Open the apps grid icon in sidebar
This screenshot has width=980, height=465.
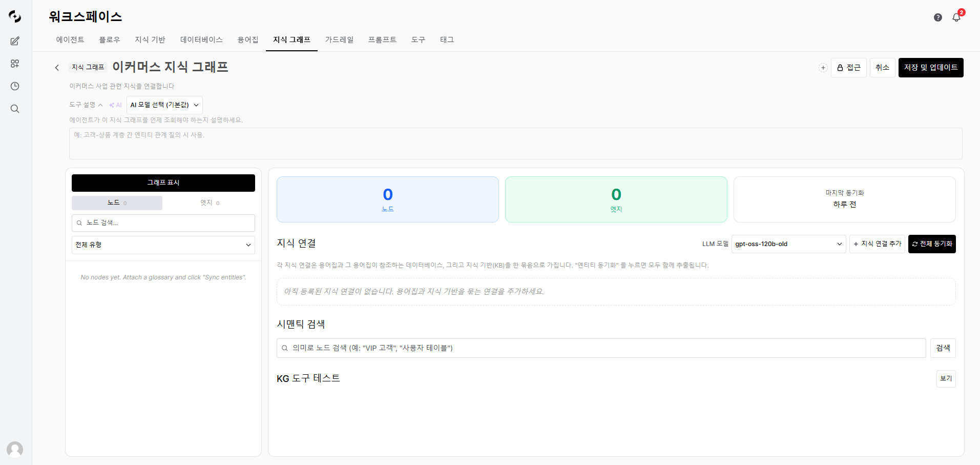click(15, 64)
